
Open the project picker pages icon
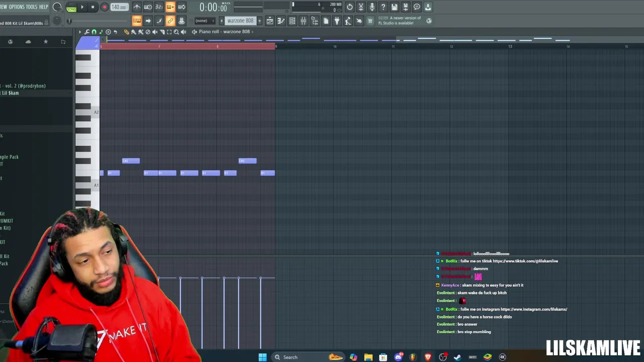click(x=326, y=21)
